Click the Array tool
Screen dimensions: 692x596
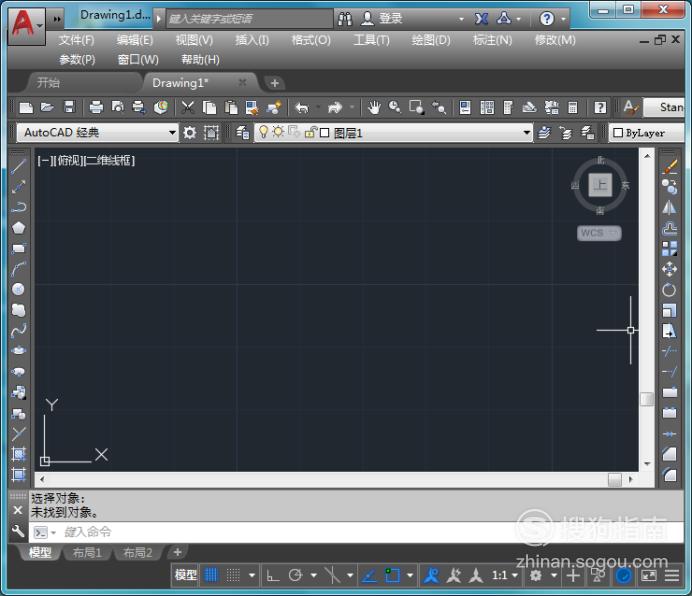669,249
